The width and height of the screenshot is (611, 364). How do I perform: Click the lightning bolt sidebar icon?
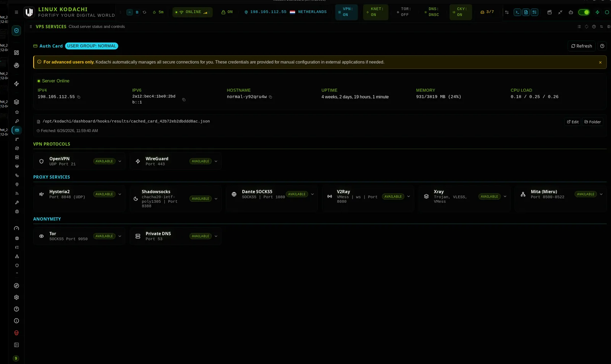click(x=16, y=84)
